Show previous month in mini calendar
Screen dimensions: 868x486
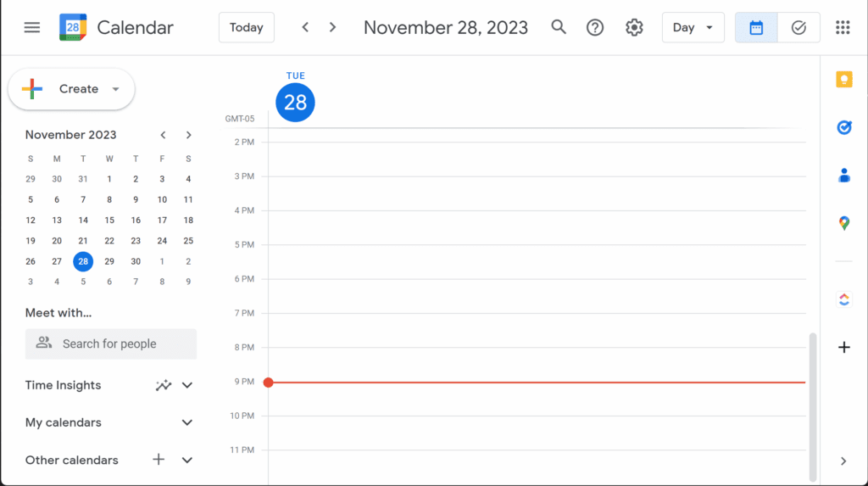pos(163,135)
